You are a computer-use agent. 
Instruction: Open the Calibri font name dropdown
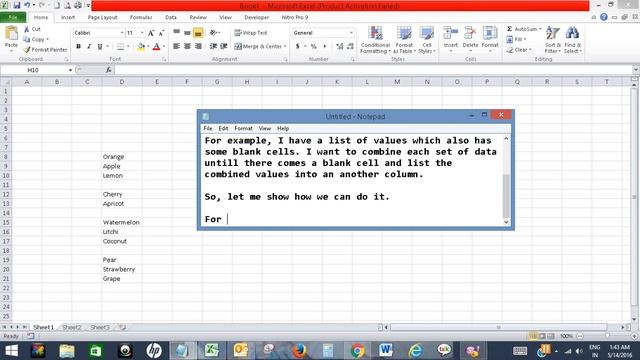point(122,33)
